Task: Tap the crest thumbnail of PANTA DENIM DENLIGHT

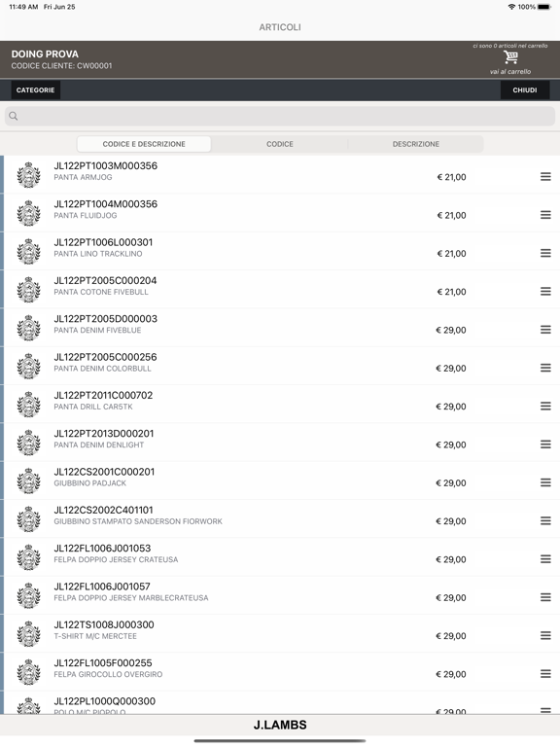Action: pos(28,443)
